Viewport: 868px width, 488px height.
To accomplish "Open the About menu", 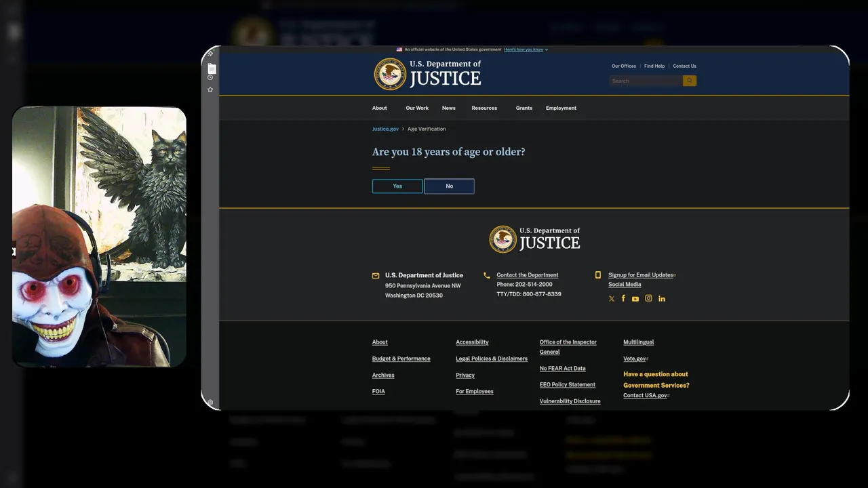I will point(380,108).
